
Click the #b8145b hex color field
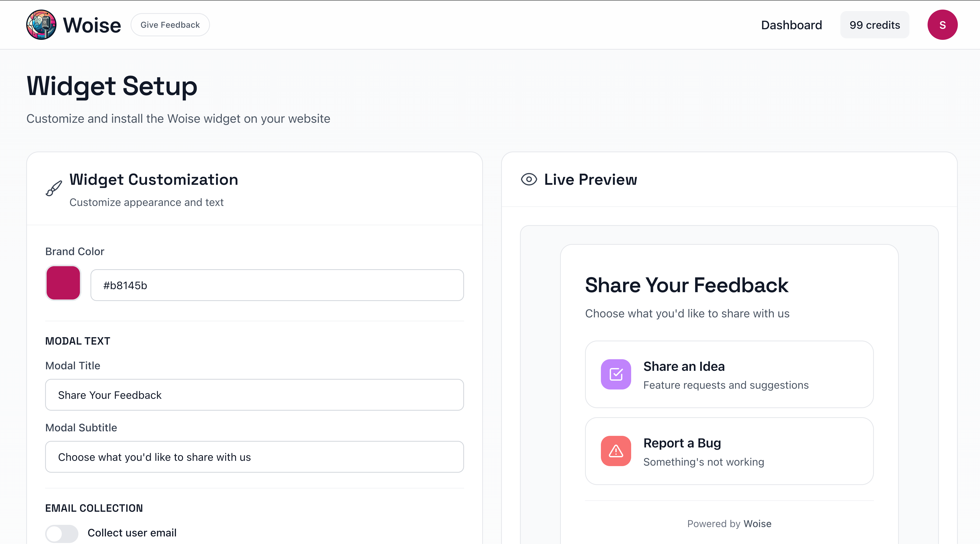pos(277,285)
